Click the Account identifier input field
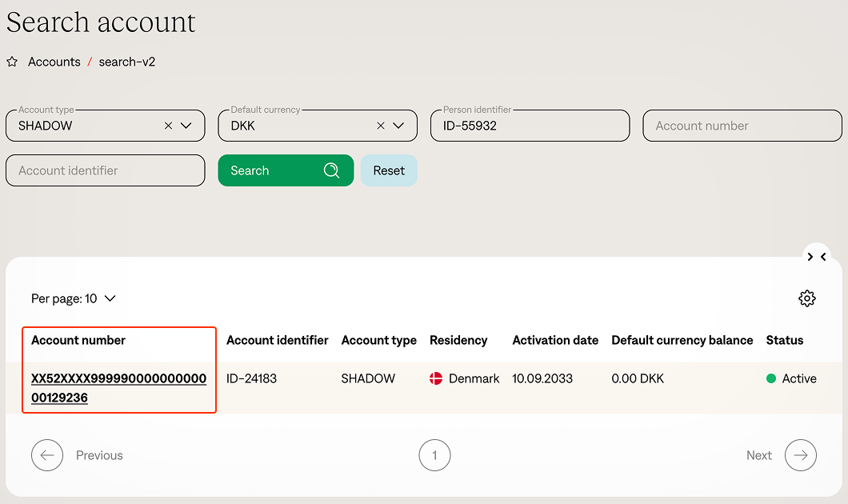848x504 pixels. [106, 170]
